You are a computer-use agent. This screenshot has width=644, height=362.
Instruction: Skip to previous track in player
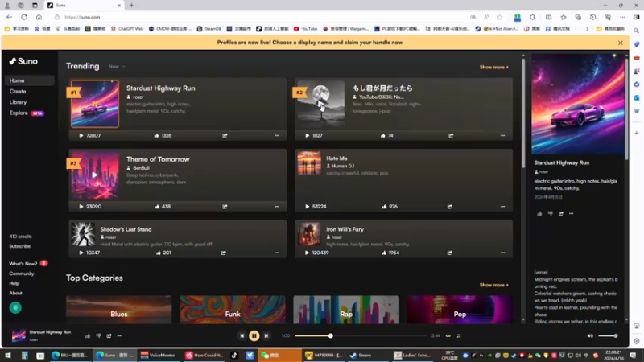[x=242, y=335]
